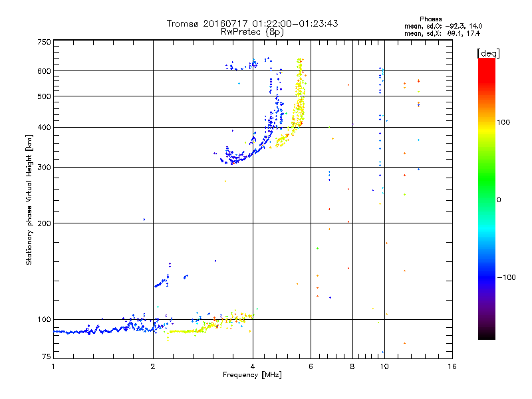
Task: Click the 'mean, sd,O: -92.3, 14.0' line
Action: pos(443,26)
